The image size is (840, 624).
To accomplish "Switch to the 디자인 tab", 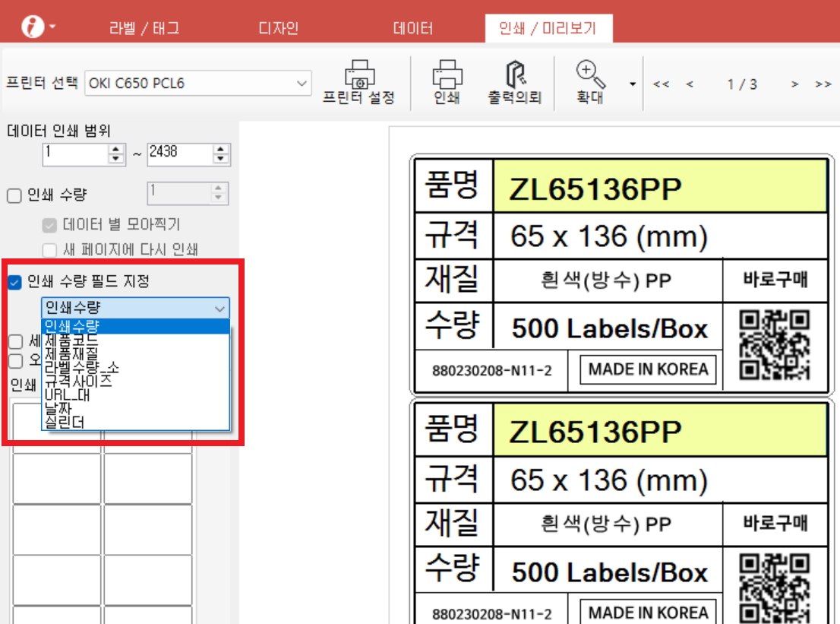I will pyautogui.click(x=279, y=29).
